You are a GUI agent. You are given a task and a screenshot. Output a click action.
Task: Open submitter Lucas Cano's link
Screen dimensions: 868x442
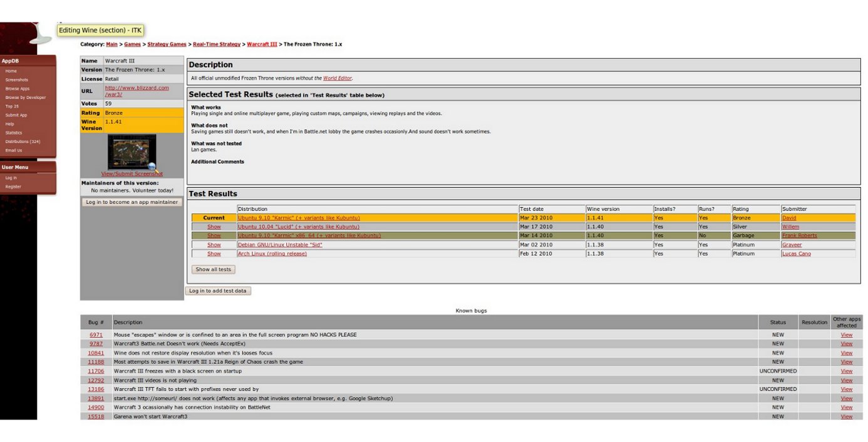point(796,254)
